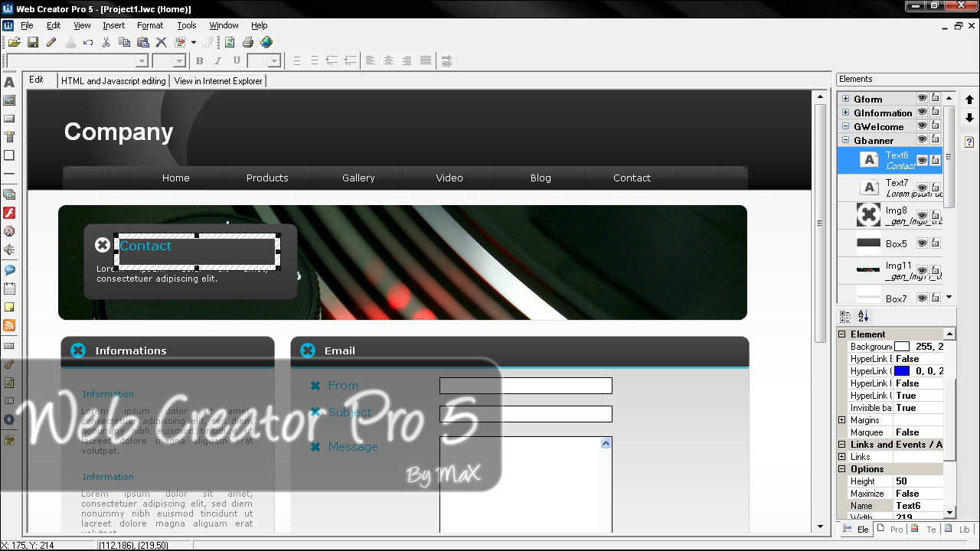
Task: Click the Blog link in page navigation
Action: click(541, 178)
